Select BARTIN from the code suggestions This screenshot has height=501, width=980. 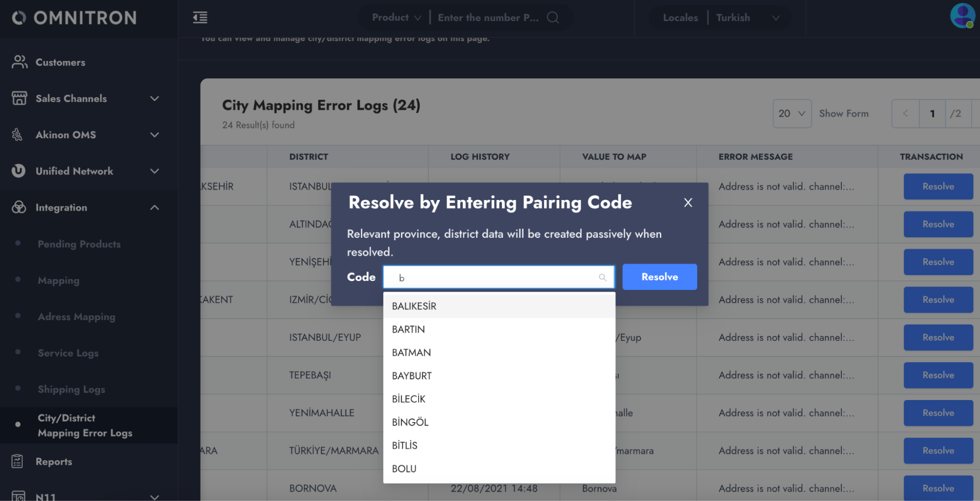[408, 329]
